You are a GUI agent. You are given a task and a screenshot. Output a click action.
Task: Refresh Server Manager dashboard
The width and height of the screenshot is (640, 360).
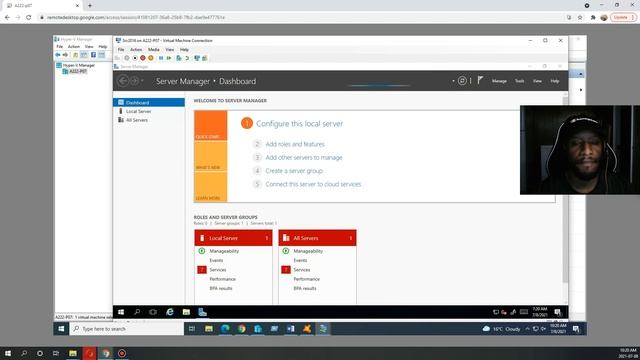(462, 81)
